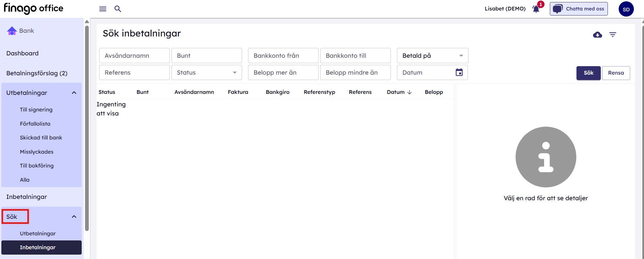Click the Bank home icon
644x259 pixels.
coord(12,31)
